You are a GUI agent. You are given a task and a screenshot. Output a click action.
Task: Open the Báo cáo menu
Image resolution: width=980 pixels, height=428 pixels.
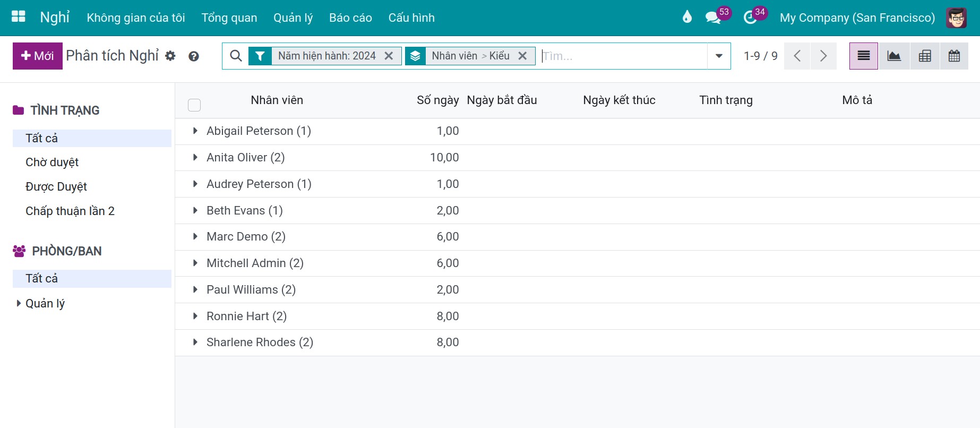(x=350, y=18)
